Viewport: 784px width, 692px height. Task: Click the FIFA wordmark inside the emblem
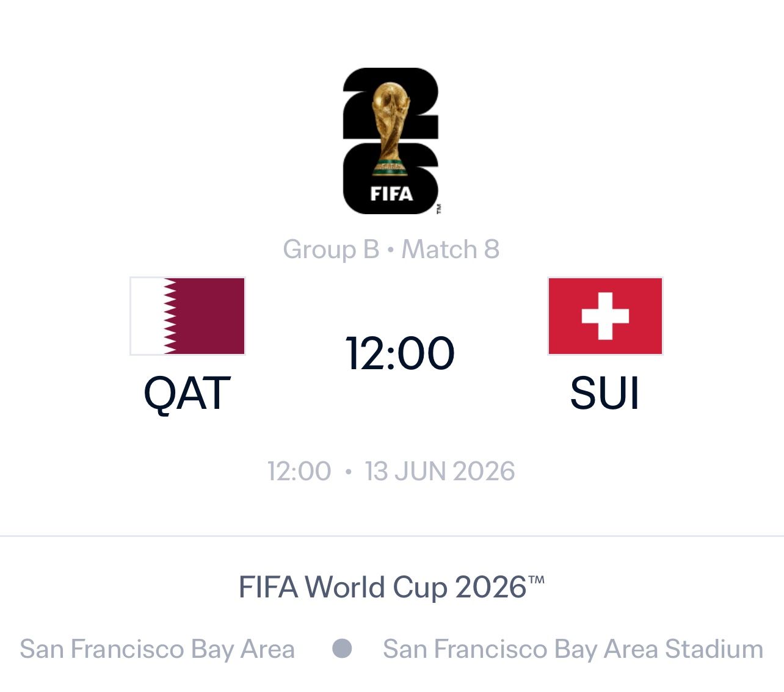pos(391,194)
